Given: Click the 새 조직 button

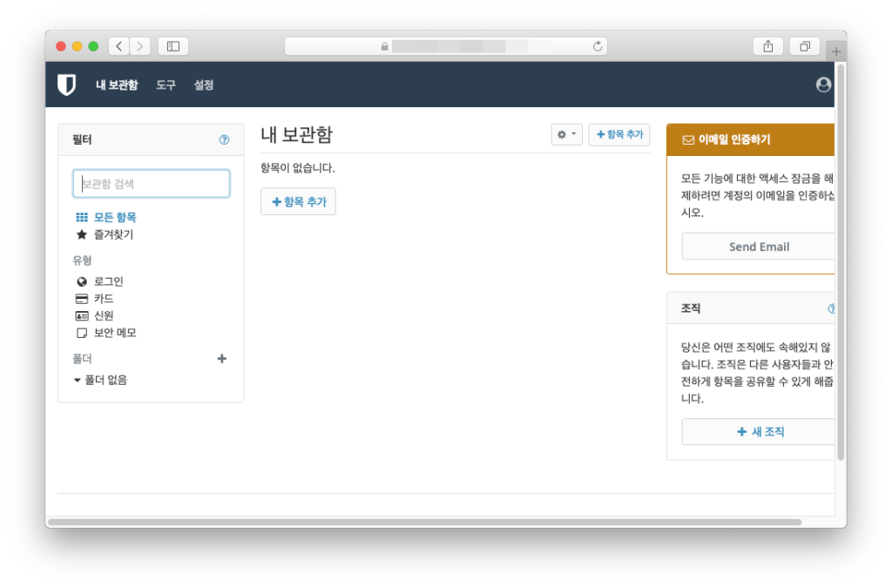Looking at the screenshot, I should (x=759, y=431).
